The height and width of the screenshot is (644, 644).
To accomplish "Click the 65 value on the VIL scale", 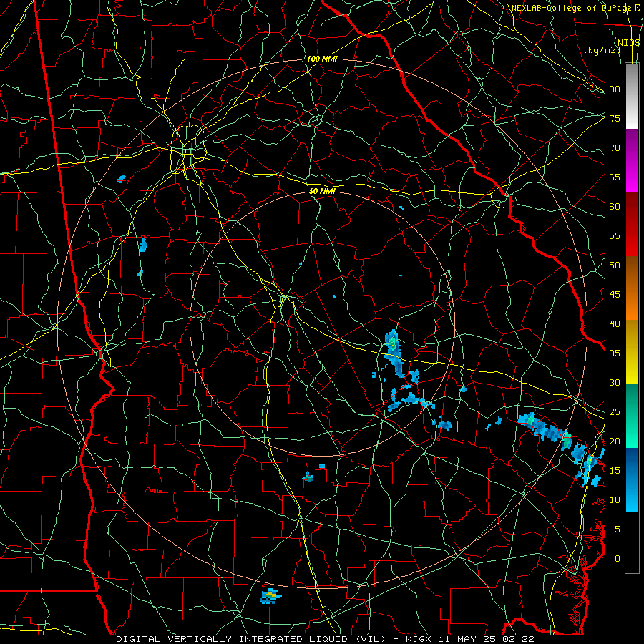I will 615,177.
